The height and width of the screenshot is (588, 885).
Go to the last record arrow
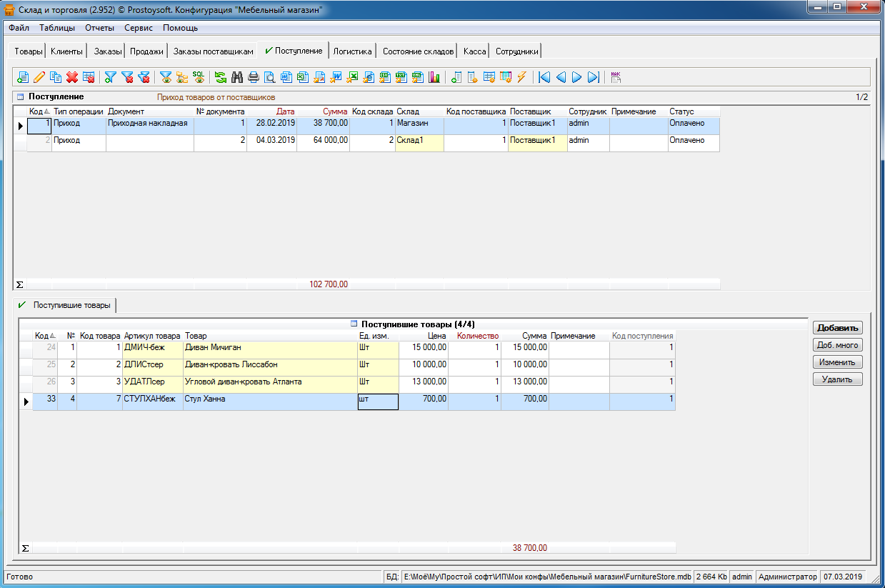(594, 77)
